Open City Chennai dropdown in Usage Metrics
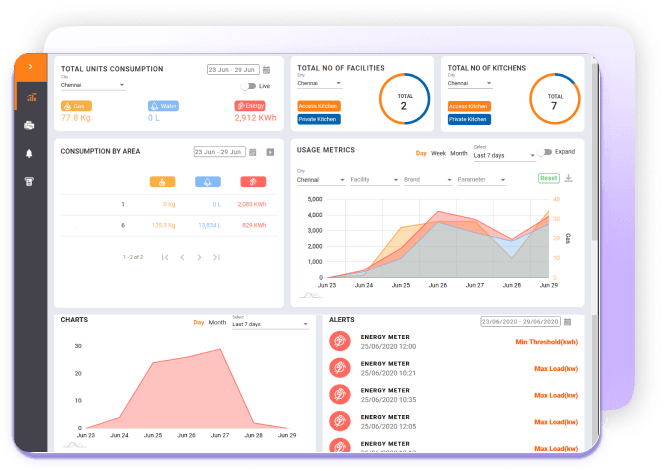The image size is (665, 471). 321,180
